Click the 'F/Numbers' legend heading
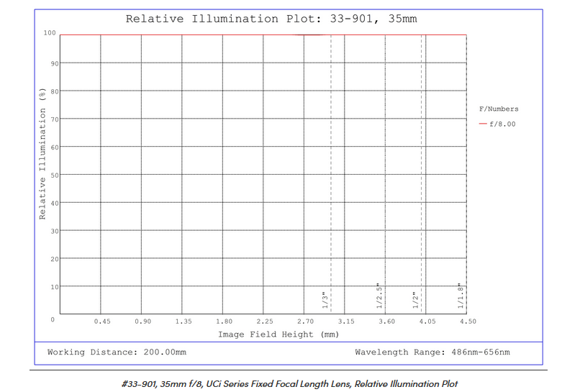The width and height of the screenshot is (562, 392). tap(498, 109)
